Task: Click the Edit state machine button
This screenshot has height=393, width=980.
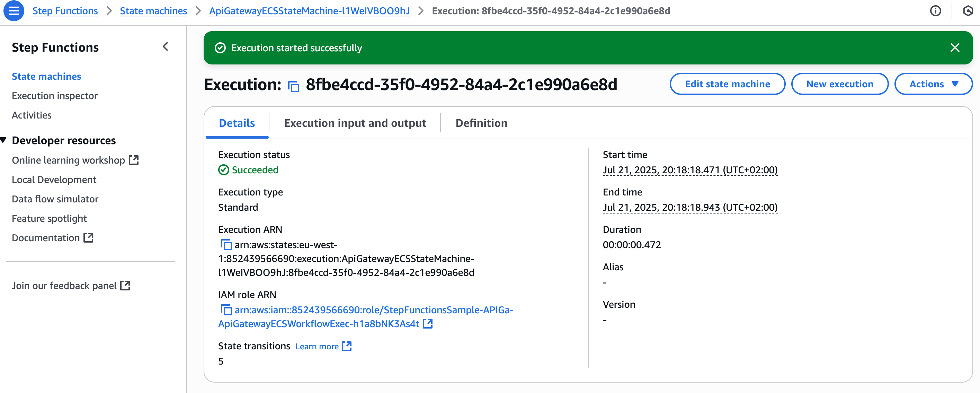Action: pyautogui.click(x=727, y=84)
